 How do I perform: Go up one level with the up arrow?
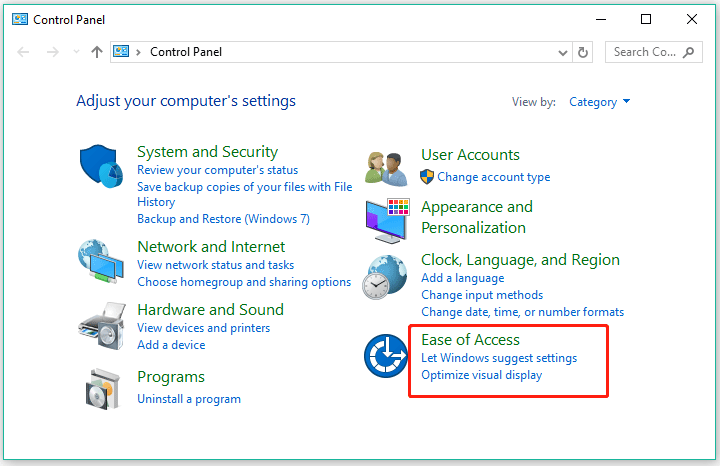coord(96,52)
